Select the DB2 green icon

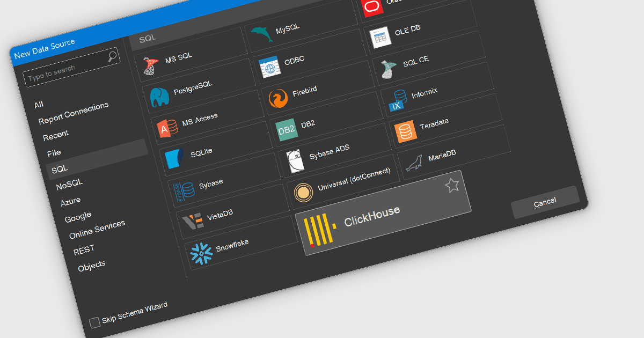point(286,130)
